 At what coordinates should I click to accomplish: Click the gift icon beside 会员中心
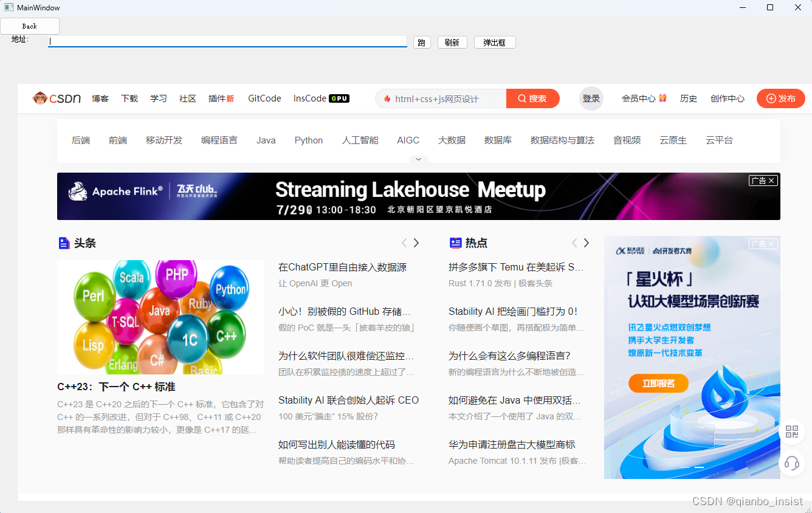click(x=662, y=98)
